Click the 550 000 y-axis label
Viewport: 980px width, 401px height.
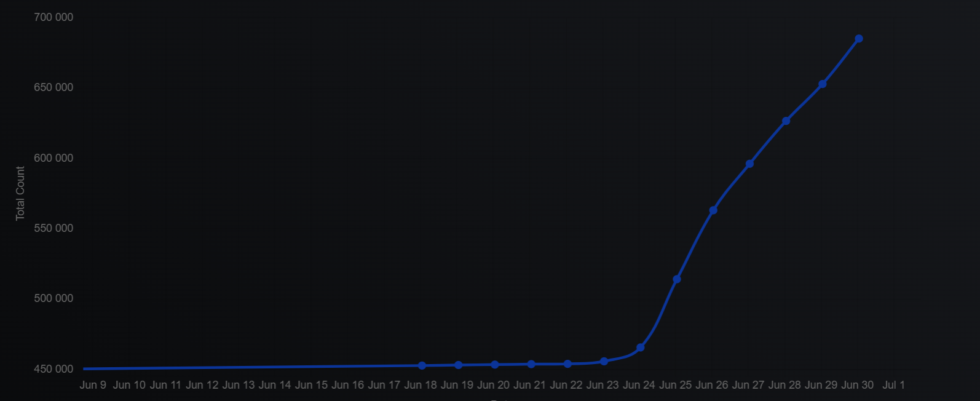tap(53, 228)
